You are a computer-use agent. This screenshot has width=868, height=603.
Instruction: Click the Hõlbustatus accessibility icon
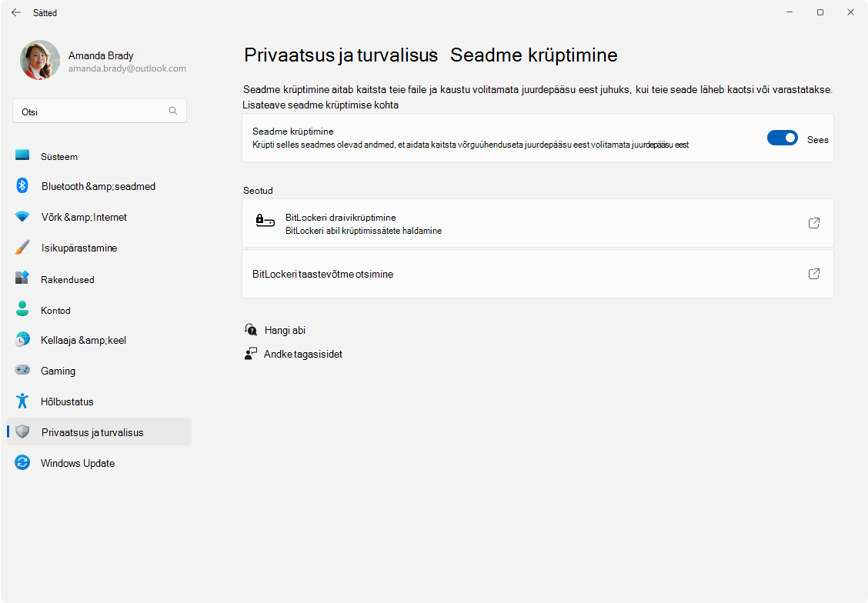pos(22,401)
